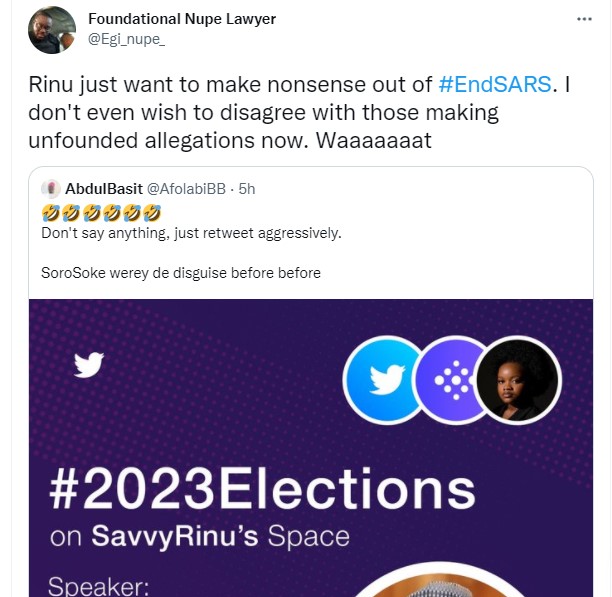The width and height of the screenshot is (612, 597).
Task: Click the purple circle with the dotted logo
Action: click(452, 380)
